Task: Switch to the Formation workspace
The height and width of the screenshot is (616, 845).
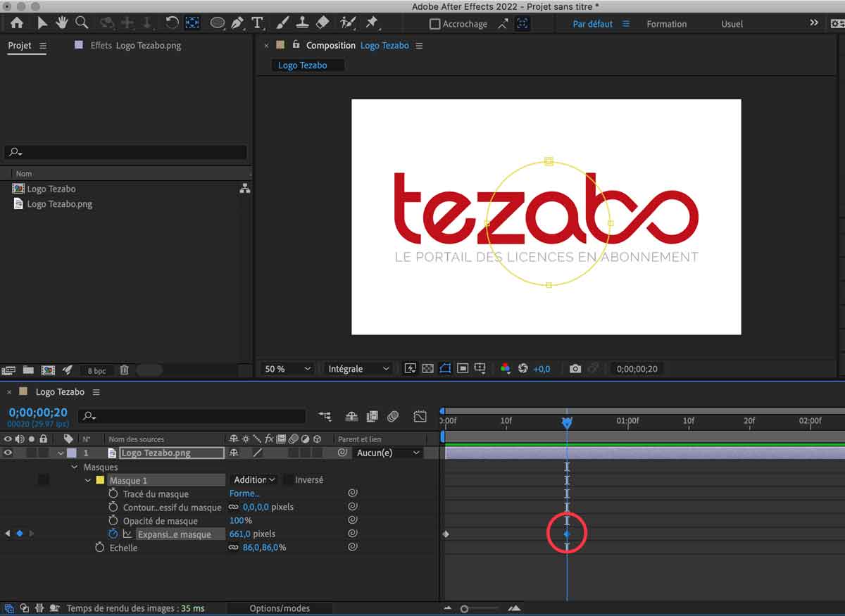Action: (666, 24)
